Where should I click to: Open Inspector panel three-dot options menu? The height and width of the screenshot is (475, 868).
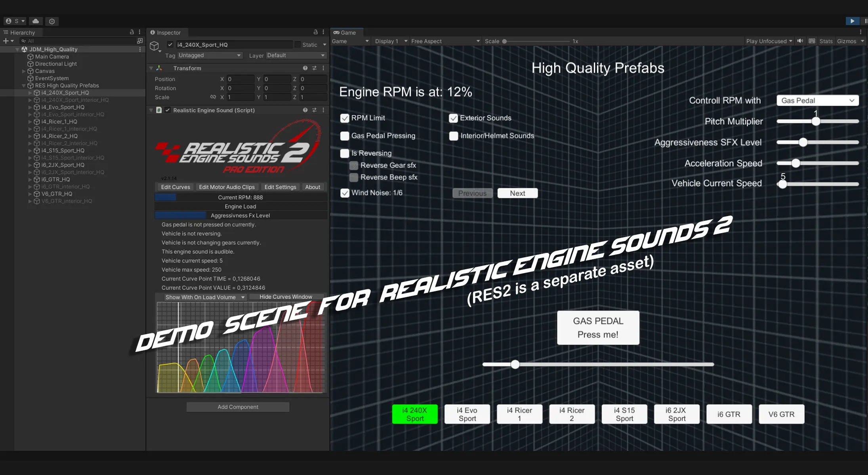[x=323, y=32]
